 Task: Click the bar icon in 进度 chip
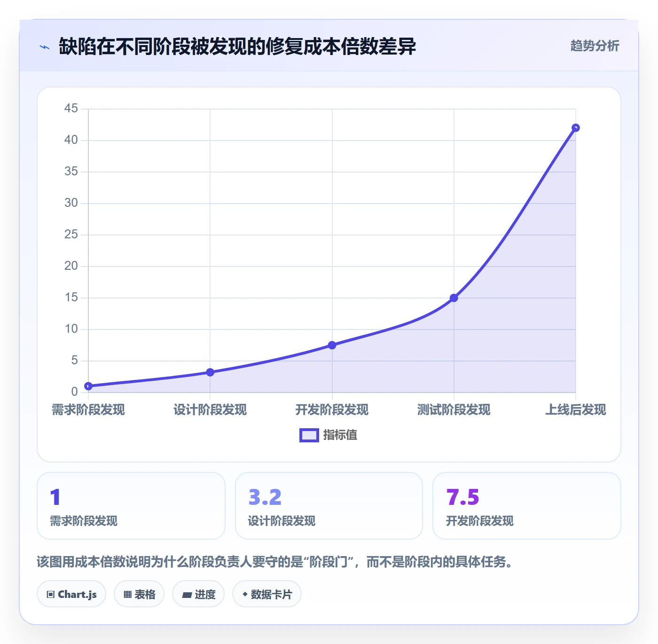pyautogui.click(x=187, y=595)
